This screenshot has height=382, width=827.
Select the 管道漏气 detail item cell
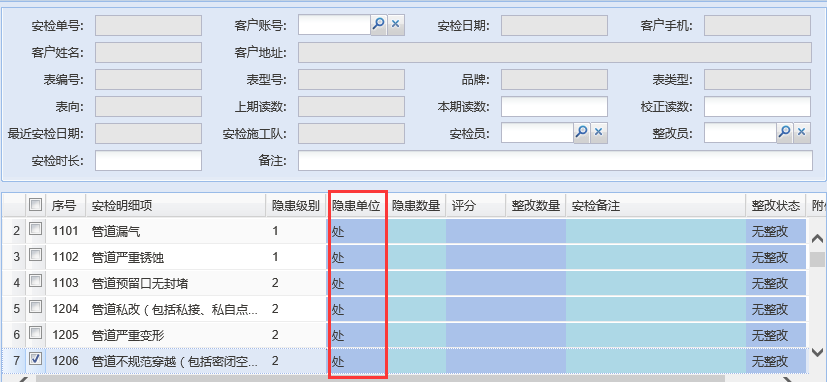[x=176, y=231]
